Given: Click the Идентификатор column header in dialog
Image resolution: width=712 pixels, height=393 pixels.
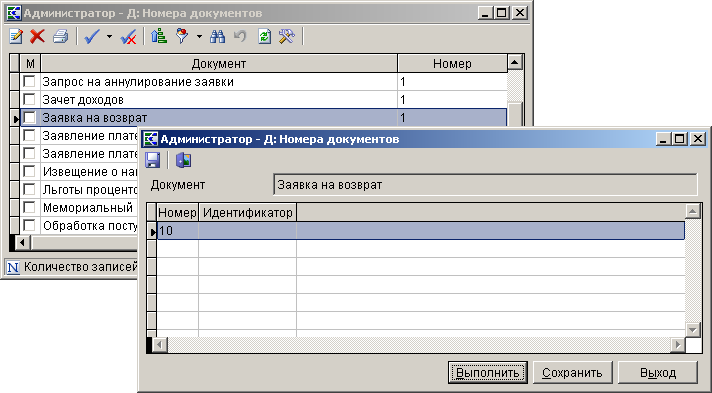Looking at the screenshot, I should pyautogui.click(x=247, y=213).
